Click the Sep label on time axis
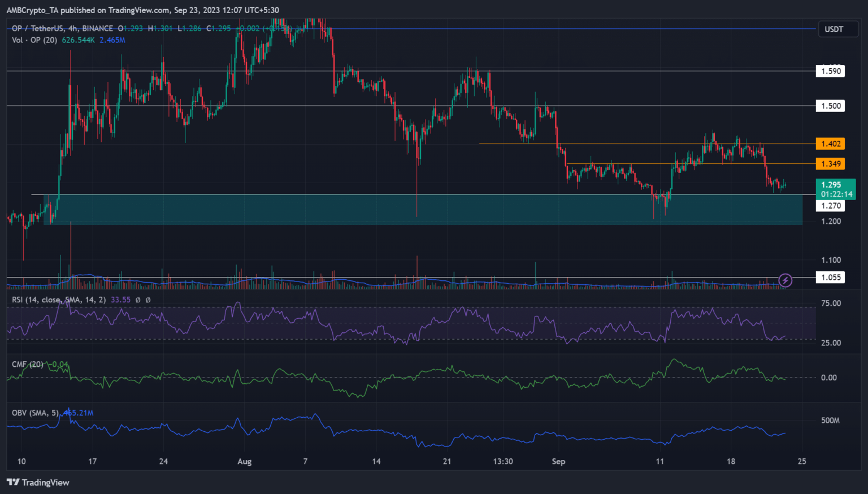Viewport: 868px width, 494px height. click(x=558, y=462)
